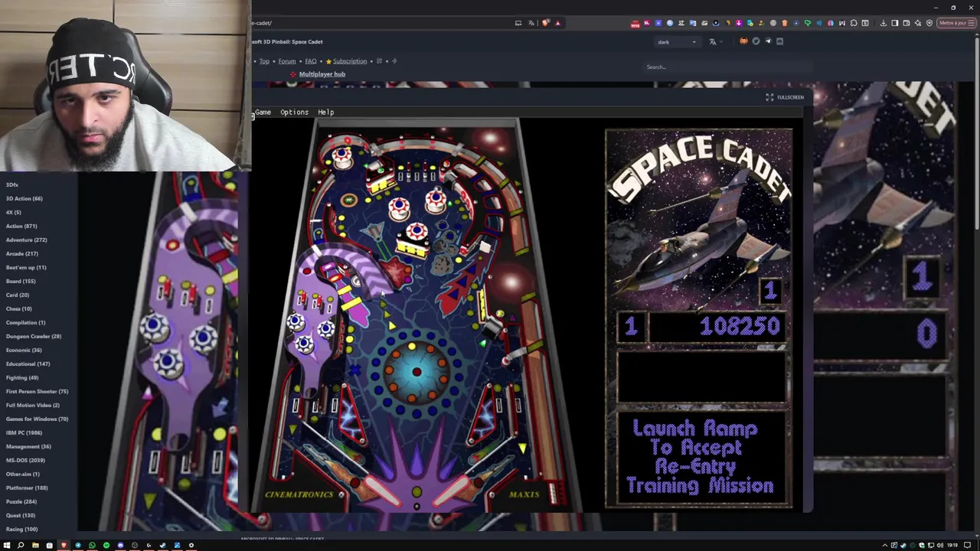This screenshot has width=980, height=551.
Task: Select the 3D Action (66) category
Action: pos(24,198)
